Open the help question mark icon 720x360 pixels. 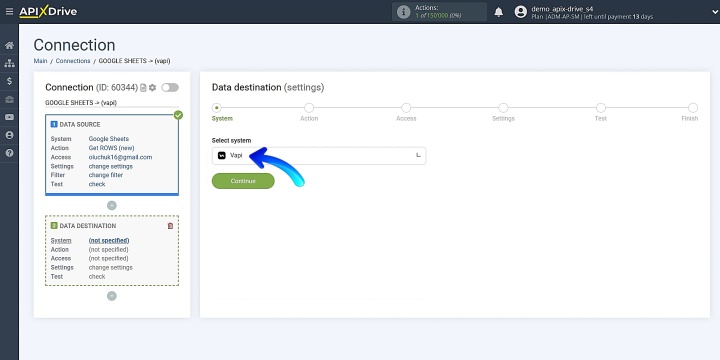9,153
